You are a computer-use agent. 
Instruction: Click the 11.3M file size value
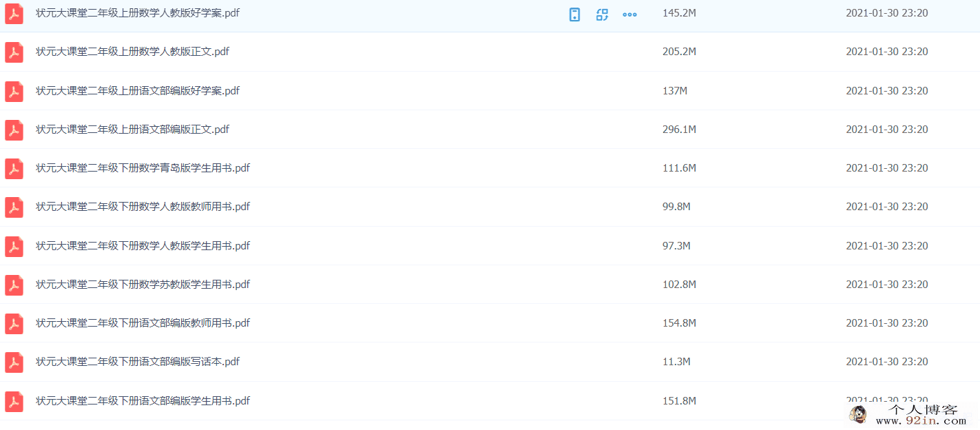(x=676, y=361)
